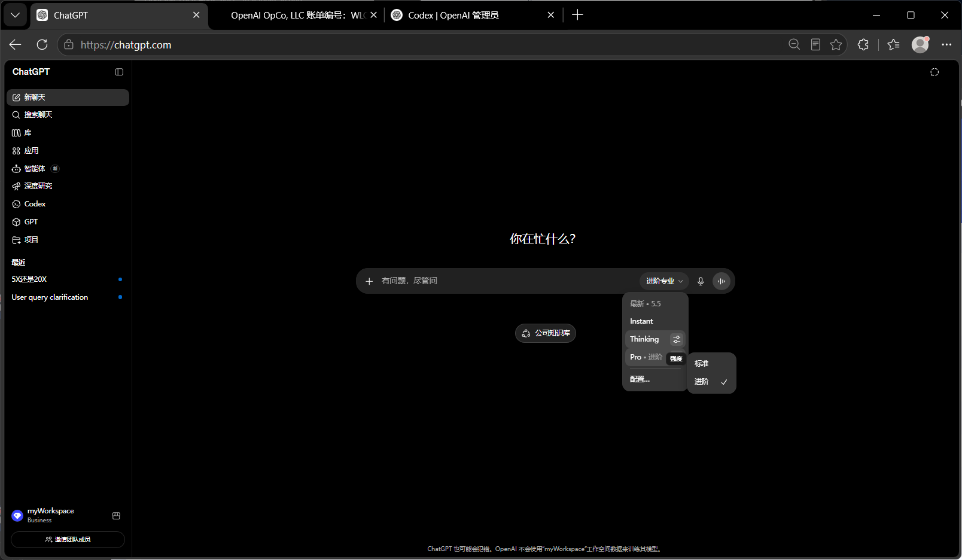The image size is (962, 560).
Task: Open browser settings and more menu
Action: [x=946, y=45]
